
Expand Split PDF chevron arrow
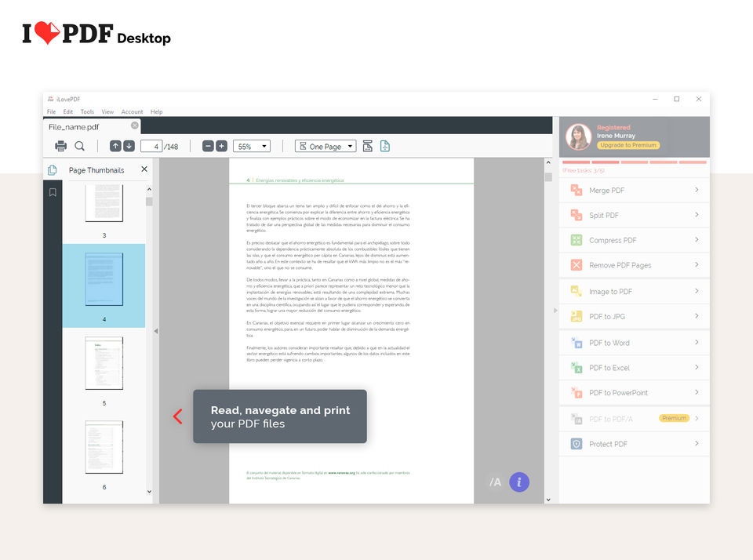point(697,215)
